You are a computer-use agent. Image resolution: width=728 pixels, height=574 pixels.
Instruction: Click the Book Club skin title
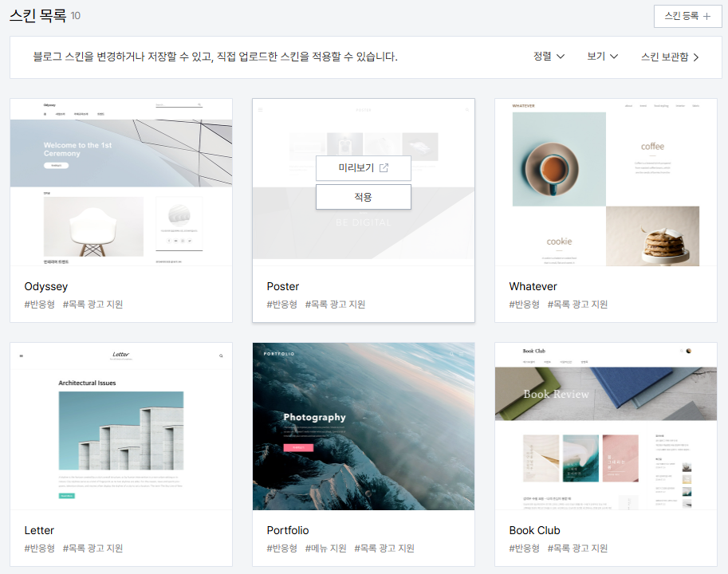[534, 530]
